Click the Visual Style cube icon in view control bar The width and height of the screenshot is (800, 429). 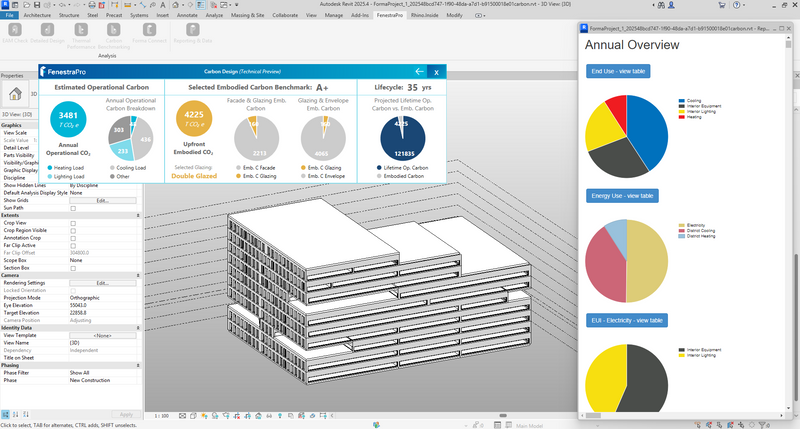click(x=193, y=416)
